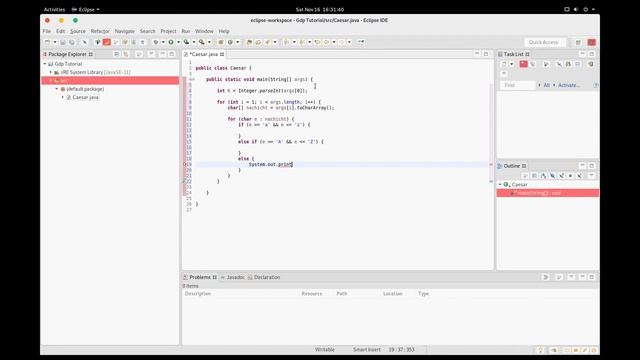Open the Navigate menu

point(124,31)
